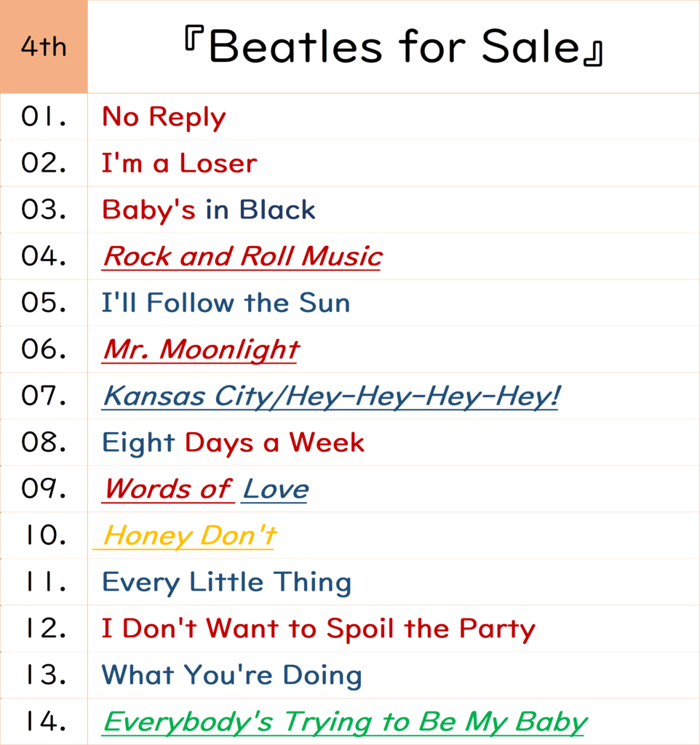Viewport: 700px width, 745px height.
Task: Click the "Beatles for Sale" album heading
Action: [393, 47]
